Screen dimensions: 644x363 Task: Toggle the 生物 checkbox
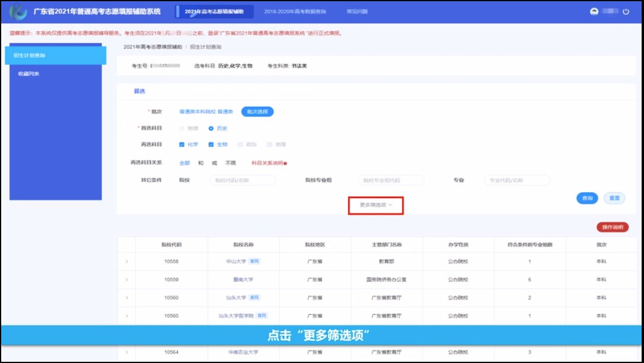tap(211, 144)
